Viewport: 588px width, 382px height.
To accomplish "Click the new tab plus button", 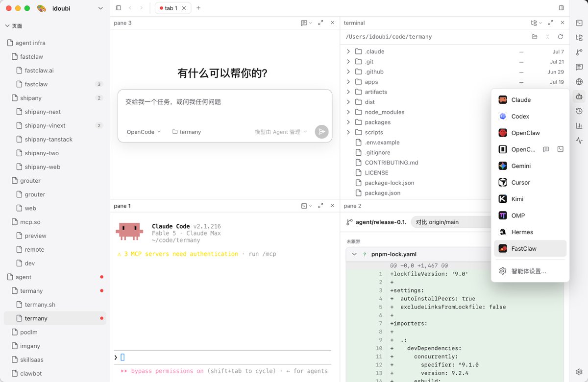I will 198,8.
